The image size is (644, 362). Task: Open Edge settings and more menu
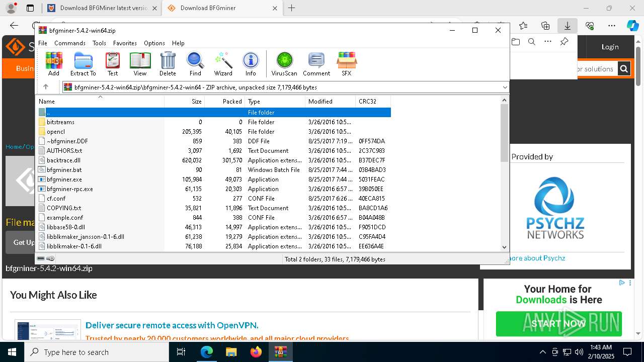tap(612, 26)
